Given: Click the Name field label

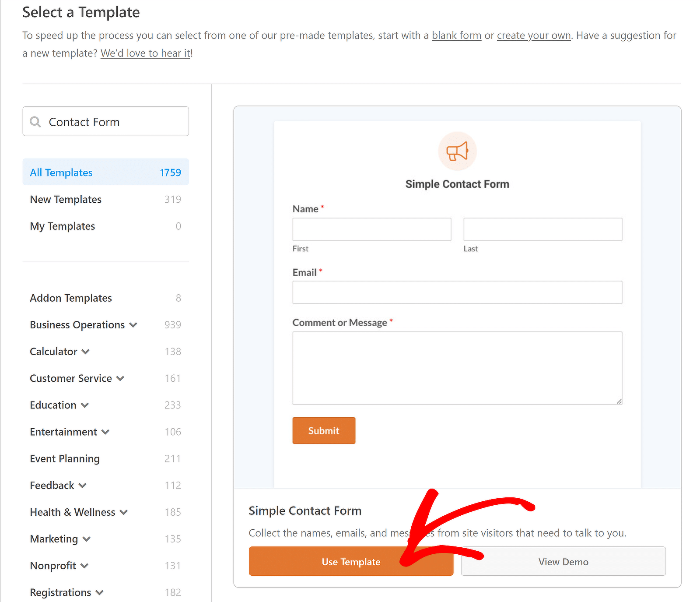Looking at the screenshot, I should [305, 209].
